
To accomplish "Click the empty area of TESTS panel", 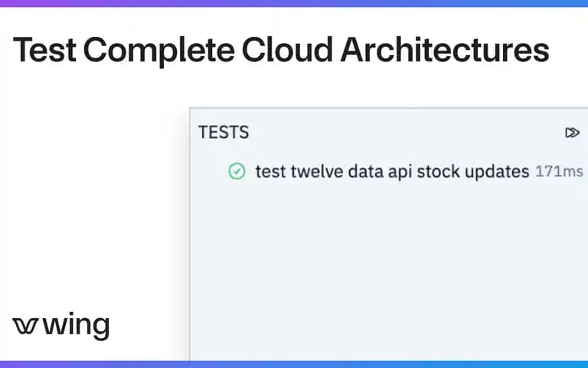I will click(x=388, y=271).
